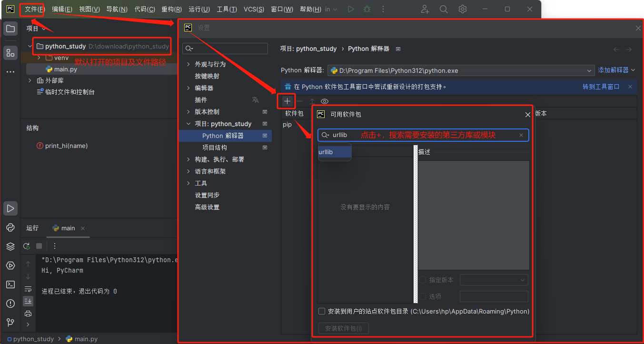Open the 编辑(E) menu
Screen dimensions: 644x344
(62, 9)
